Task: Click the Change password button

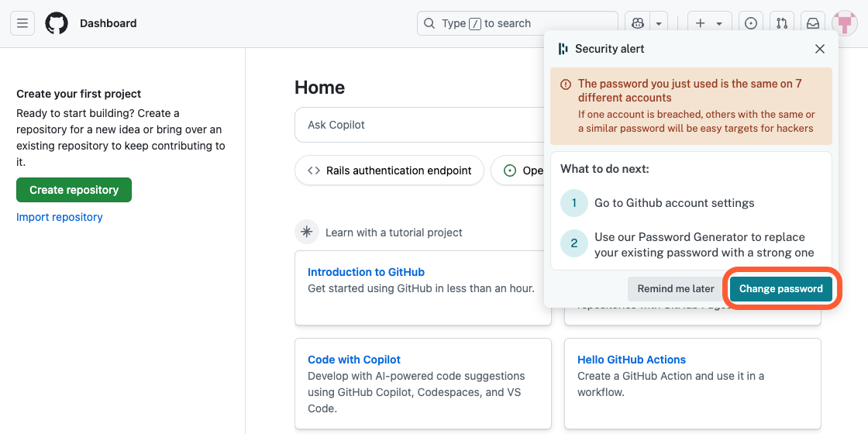Action: pyautogui.click(x=781, y=289)
